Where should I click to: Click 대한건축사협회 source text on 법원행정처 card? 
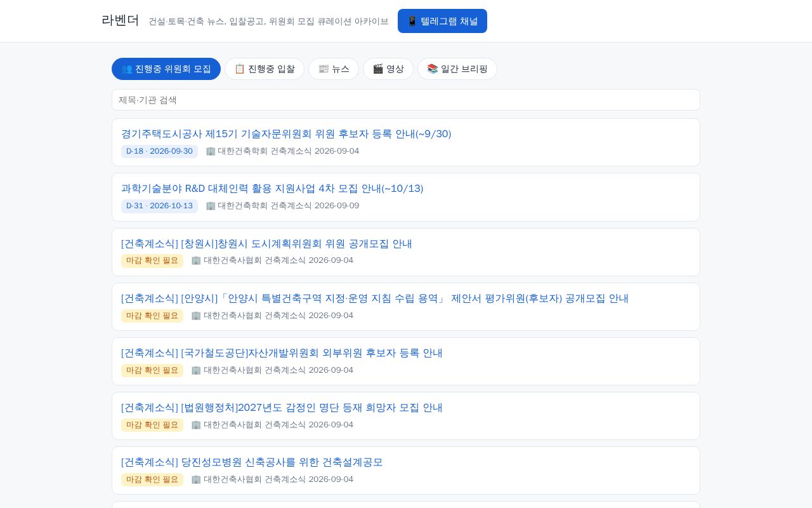pos(272,425)
